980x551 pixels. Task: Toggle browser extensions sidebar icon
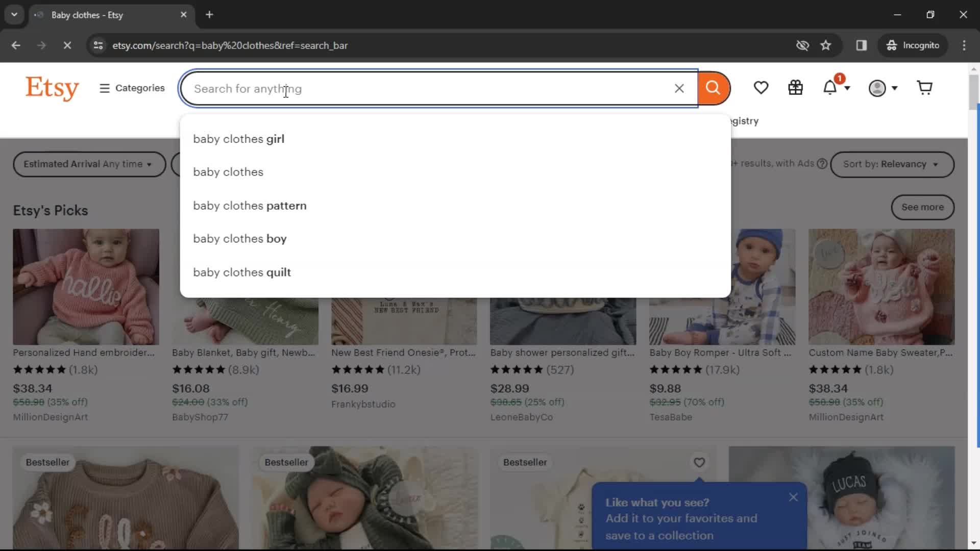(861, 45)
